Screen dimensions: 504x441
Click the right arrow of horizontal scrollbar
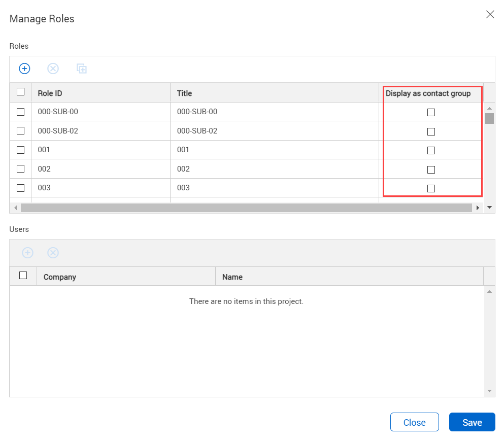click(x=478, y=208)
